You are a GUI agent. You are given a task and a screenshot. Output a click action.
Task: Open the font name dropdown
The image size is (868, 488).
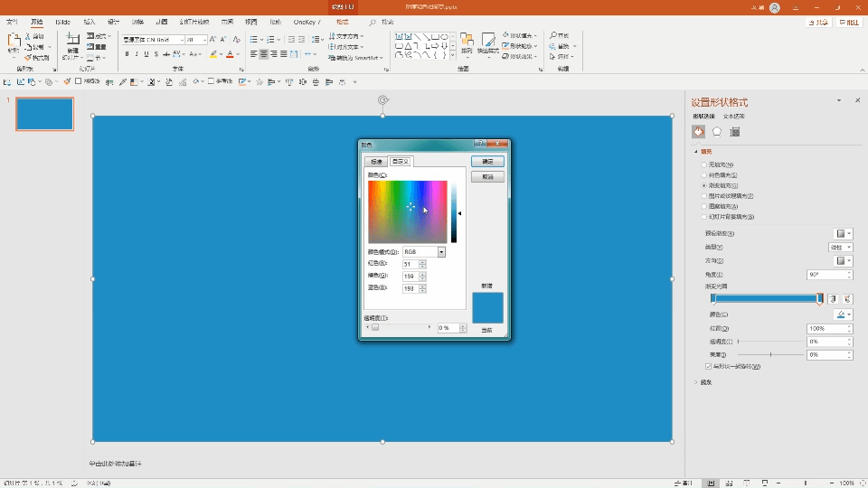[x=182, y=40]
